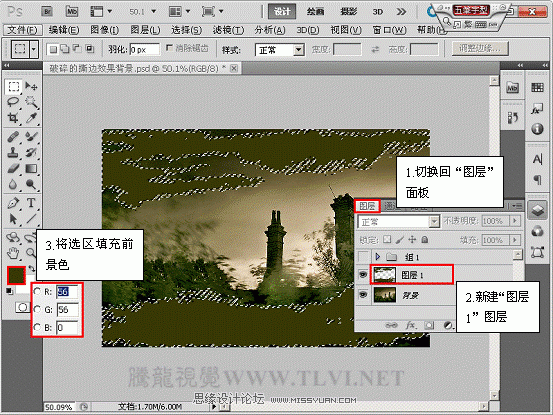The height and width of the screenshot is (415, 553).
Task: Select the Brush tool
Action: pyautogui.click(x=31, y=136)
